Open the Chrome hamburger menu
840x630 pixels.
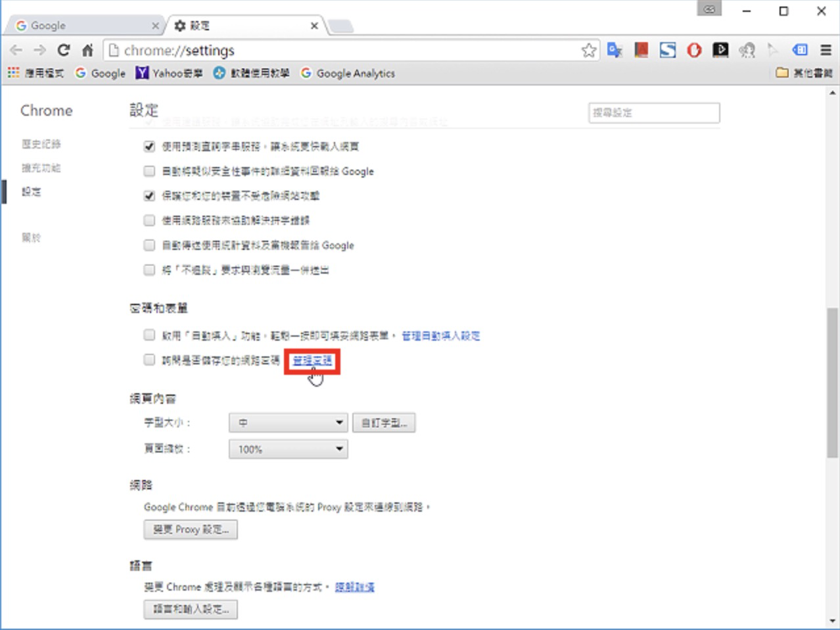(826, 50)
